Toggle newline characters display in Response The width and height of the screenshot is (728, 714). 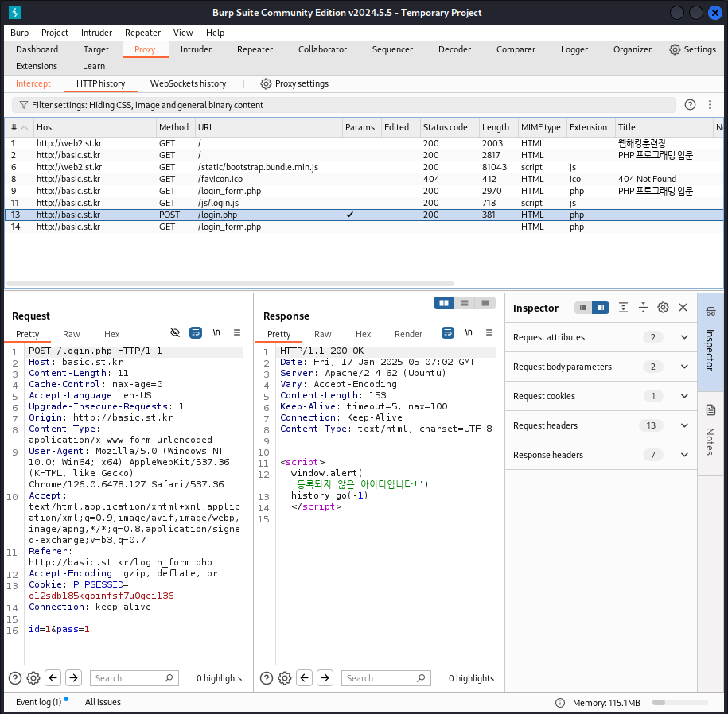tap(469, 332)
